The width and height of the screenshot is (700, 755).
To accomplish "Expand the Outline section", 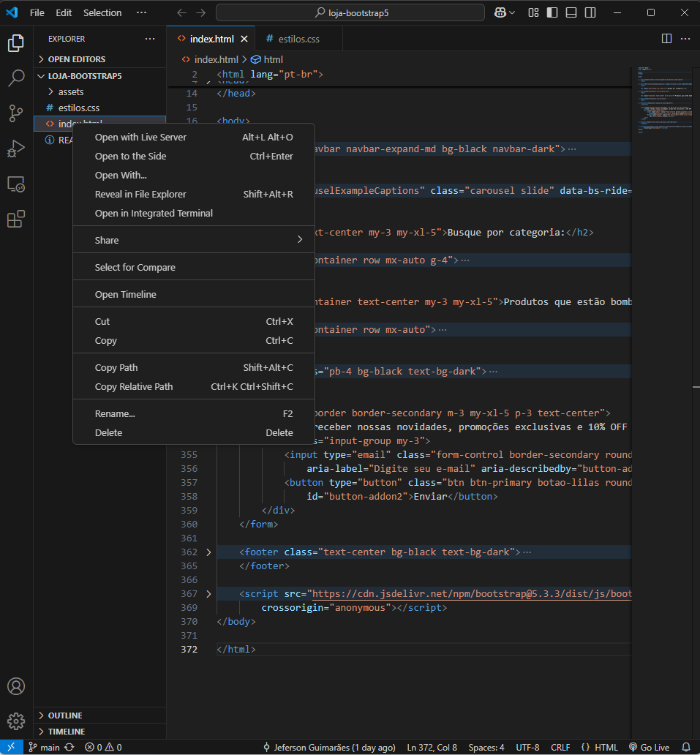I will pyautogui.click(x=99, y=715).
